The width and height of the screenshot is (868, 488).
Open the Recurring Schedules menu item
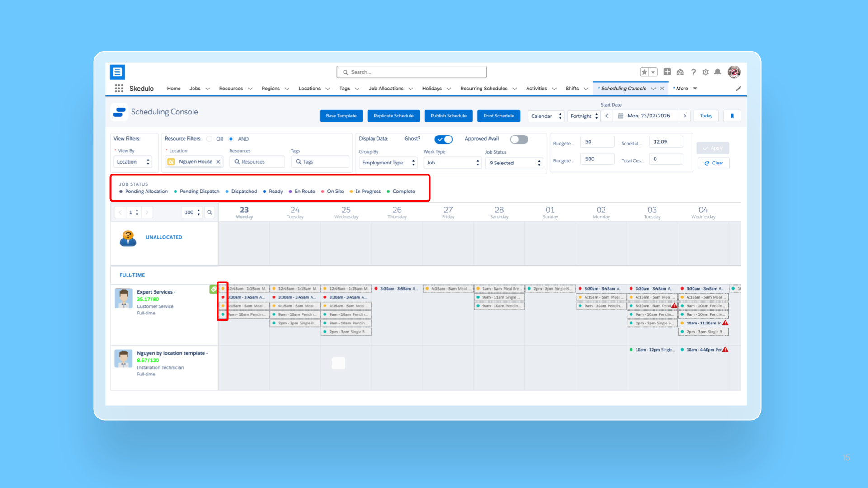(484, 89)
